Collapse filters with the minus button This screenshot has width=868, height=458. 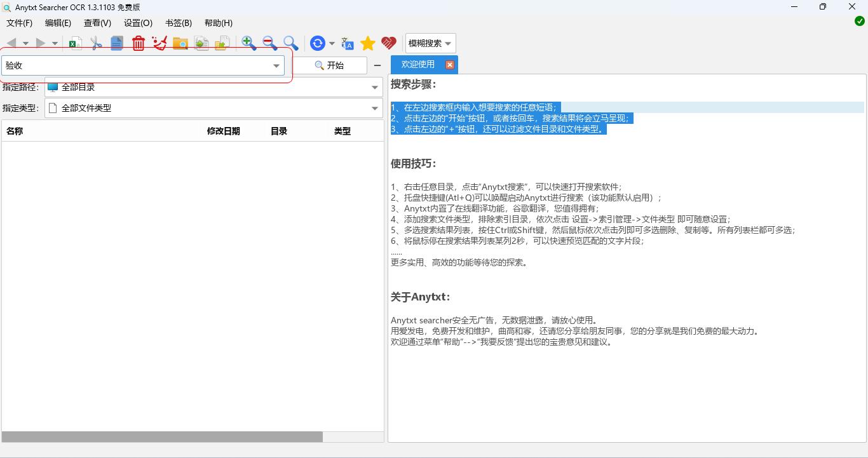[x=377, y=65]
